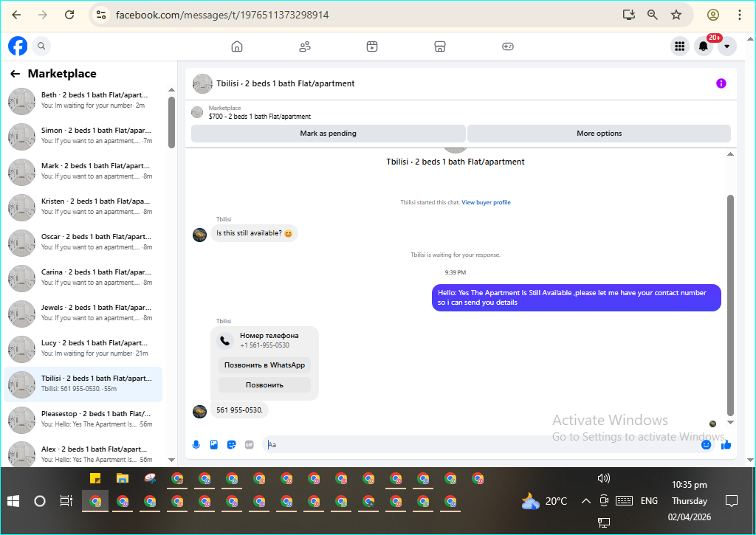Viewport: 756px width, 535px height.
Task: Click the listing thumbnail in chat header
Action: pyautogui.click(x=202, y=83)
